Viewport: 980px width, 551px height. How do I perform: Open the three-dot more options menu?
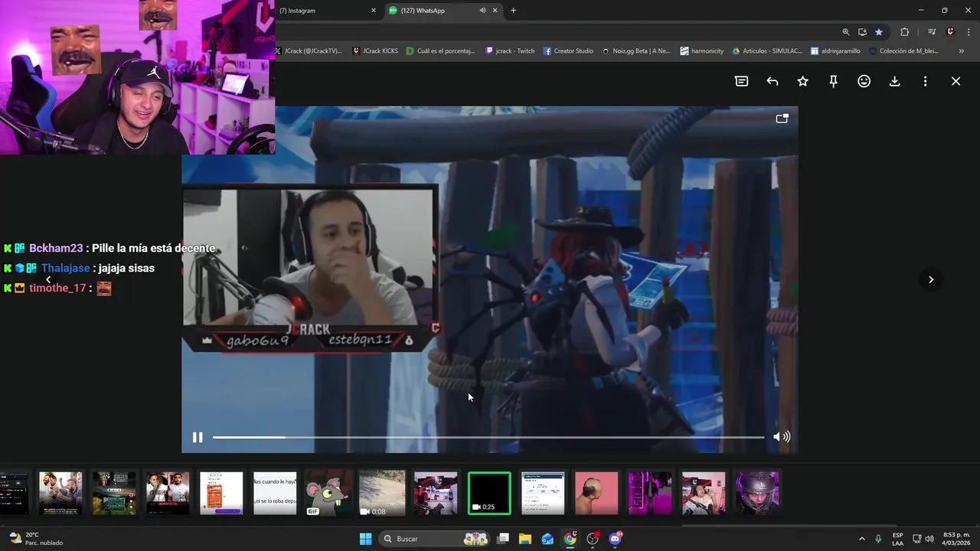[925, 81]
